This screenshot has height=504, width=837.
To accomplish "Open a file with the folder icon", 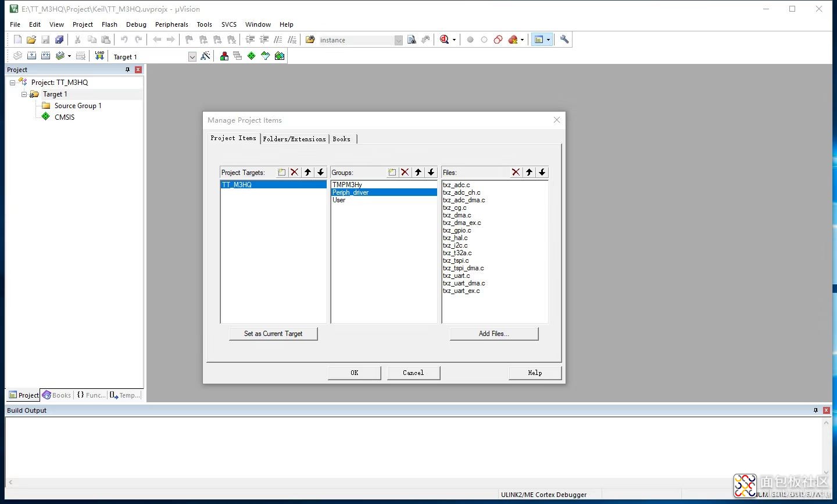I will tap(31, 40).
